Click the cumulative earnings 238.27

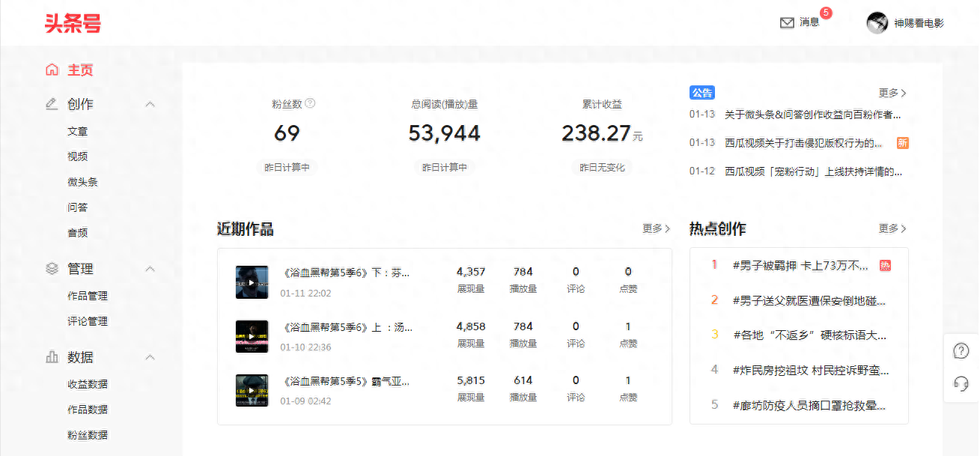coord(596,133)
